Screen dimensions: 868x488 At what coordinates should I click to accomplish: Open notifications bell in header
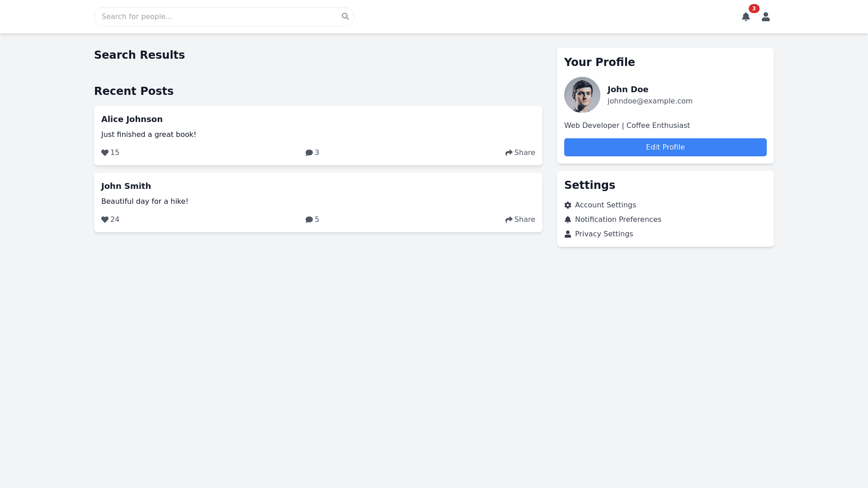point(745,17)
